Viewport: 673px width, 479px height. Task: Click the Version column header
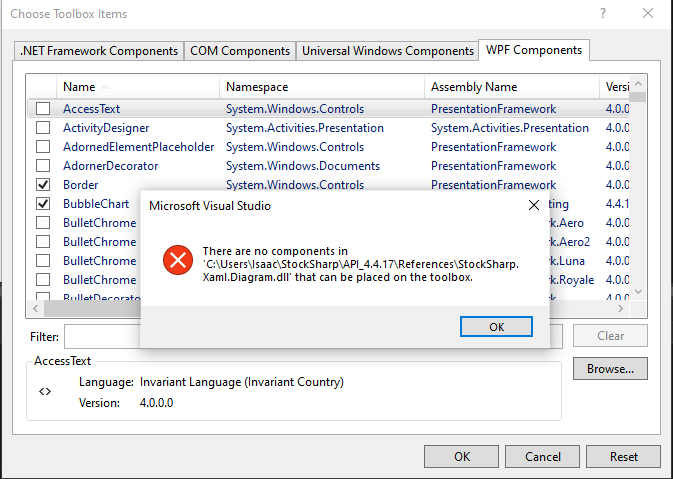pos(615,87)
